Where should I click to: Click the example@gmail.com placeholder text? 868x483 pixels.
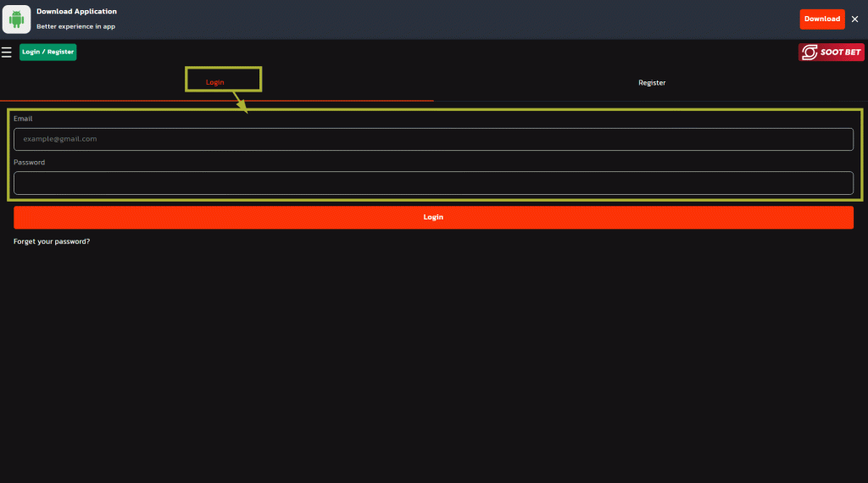60,139
